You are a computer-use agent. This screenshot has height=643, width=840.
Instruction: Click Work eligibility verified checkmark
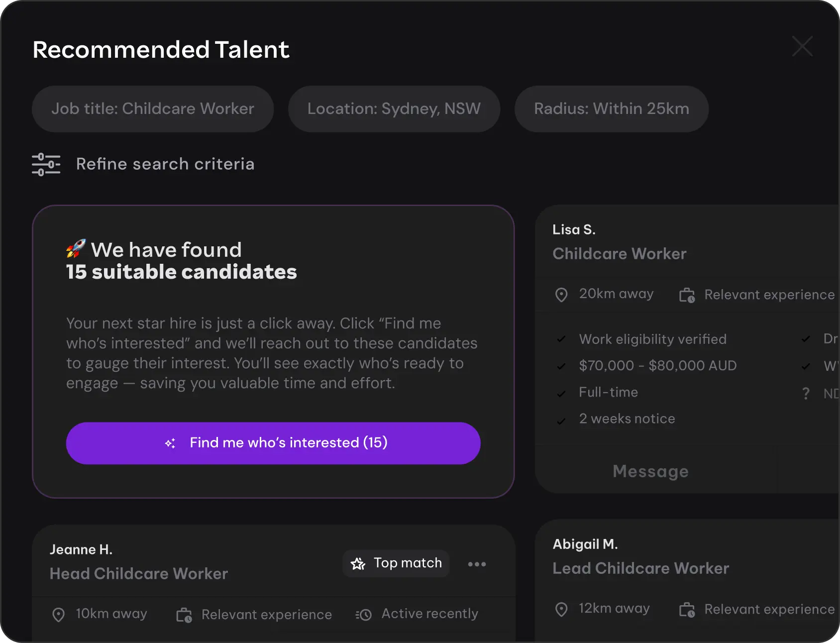tap(561, 339)
